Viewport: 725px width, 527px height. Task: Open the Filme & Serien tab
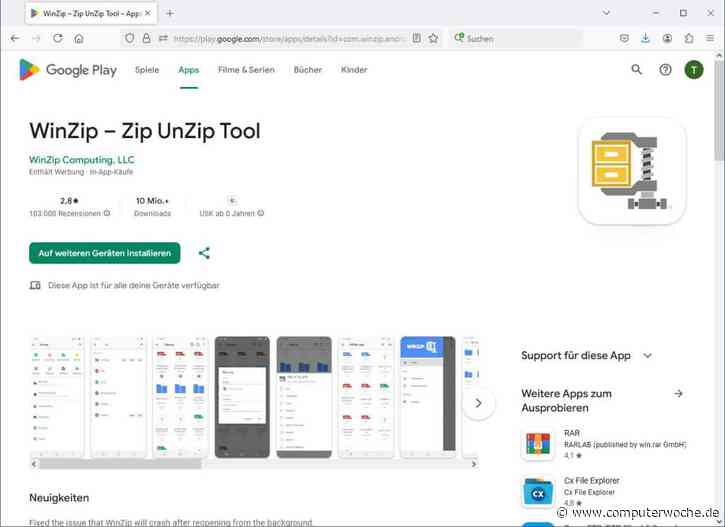point(244,70)
